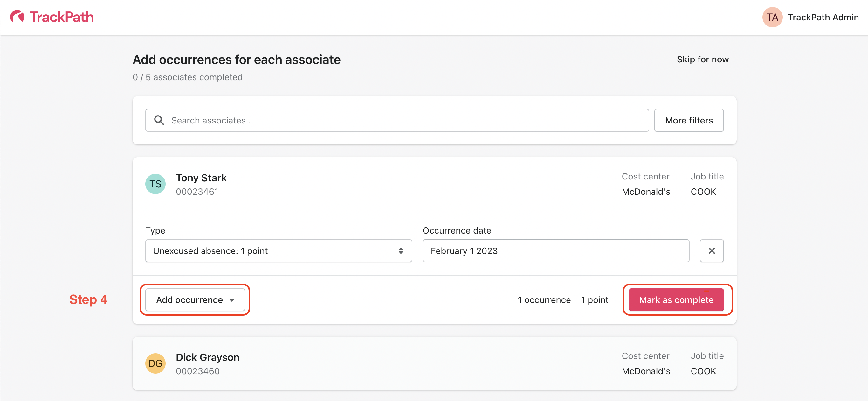Click Tony Stark's TS avatar
This screenshot has height=401, width=868.
point(155,184)
